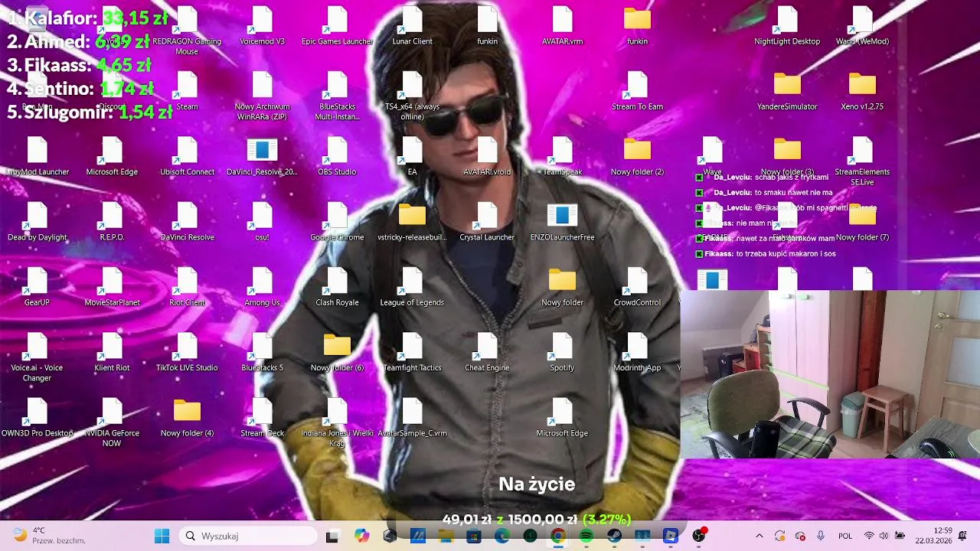The width and height of the screenshot is (980, 551).
Task: Open the GearUP desktop shortcut
Action: point(37,286)
